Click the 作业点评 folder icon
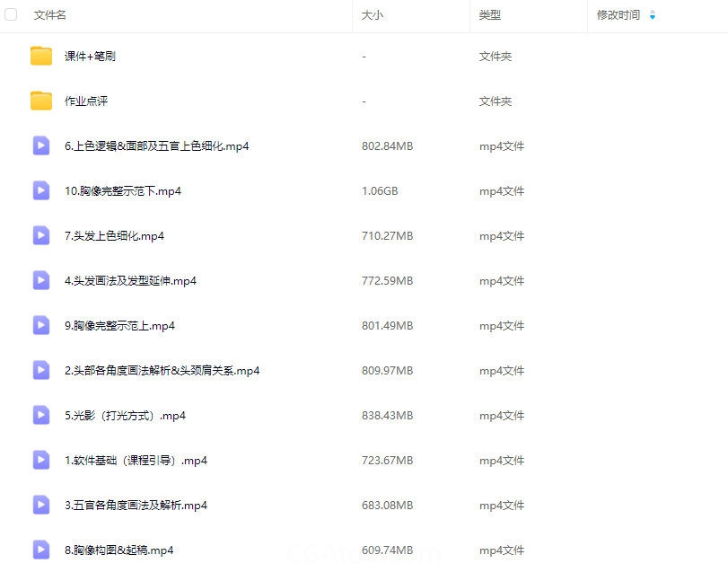Image resolution: width=728 pixels, height=581 pixels. (x=41, y=101)
